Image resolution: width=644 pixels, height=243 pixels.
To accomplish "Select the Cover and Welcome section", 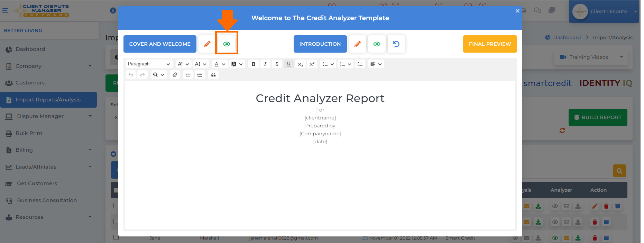I will coord(160,44).
